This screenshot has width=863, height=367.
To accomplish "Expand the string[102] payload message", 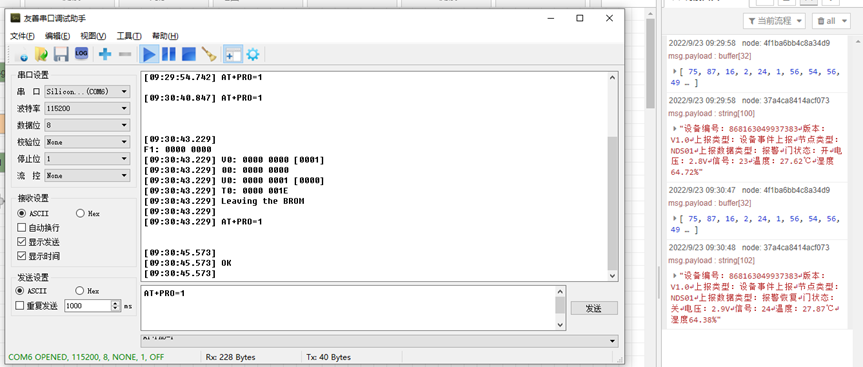I will pos(675,275).
